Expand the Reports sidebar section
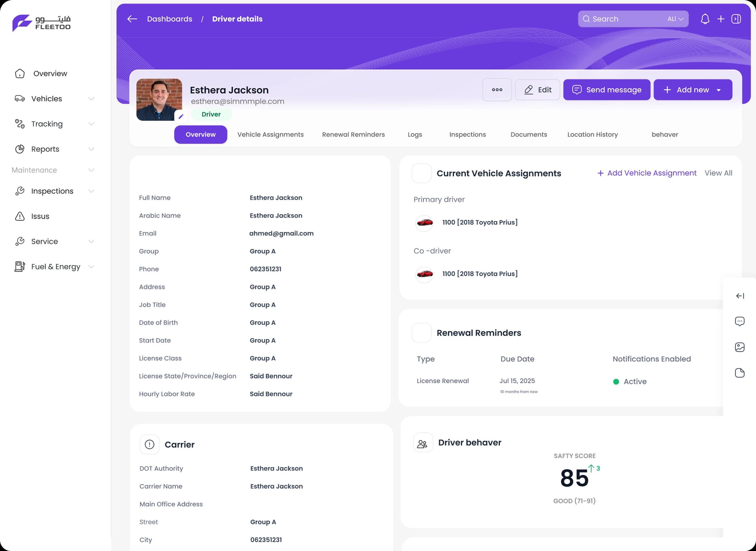Viewport: 756px width, 551px height. tap(91, 149)
